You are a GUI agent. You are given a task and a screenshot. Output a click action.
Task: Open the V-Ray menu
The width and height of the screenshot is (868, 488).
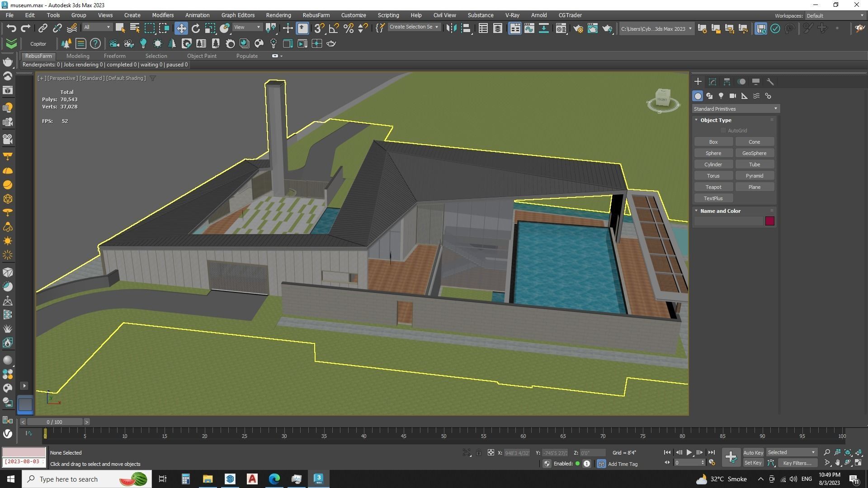coord(512,15)
